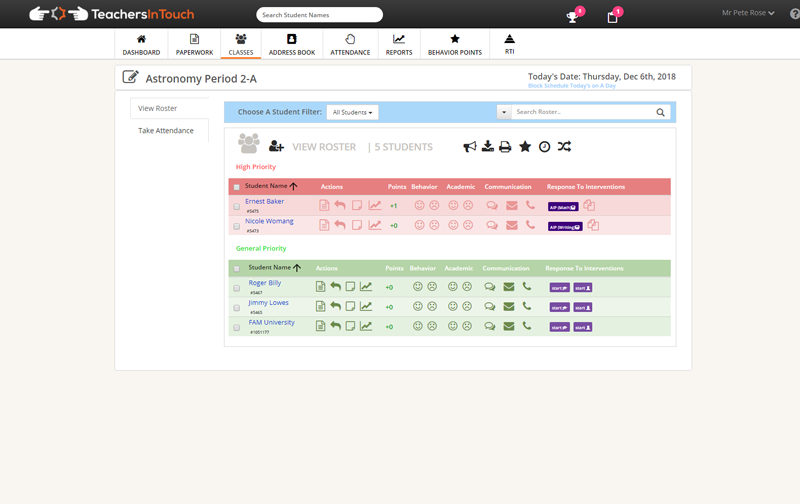This screenshot has width=800, height=504.
Task: Expand the Mr Pete Rose user menu
Action: pos(748,13)
